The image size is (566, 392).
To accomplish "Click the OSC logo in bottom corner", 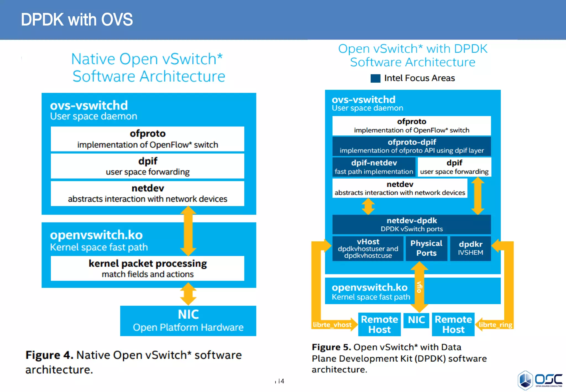I will [x=540, y=380].
